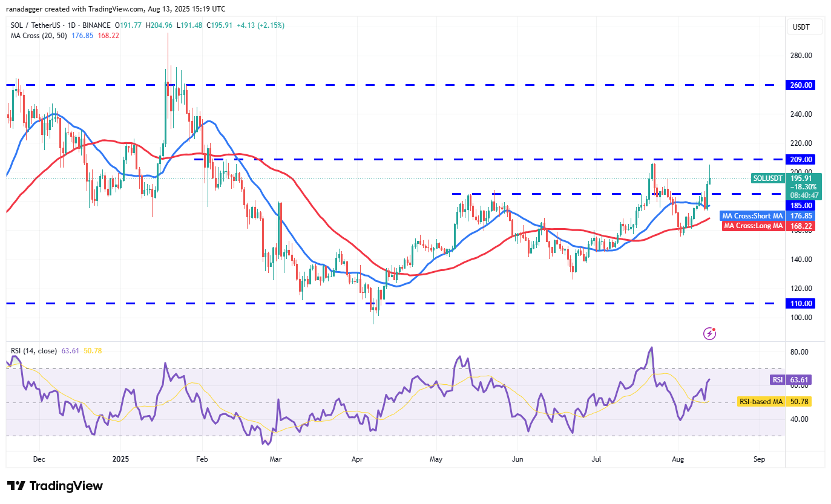Open the USDT currency selector
Image resolution: width=831 pixels, height=504 pixels.
(x=800, y=27)
